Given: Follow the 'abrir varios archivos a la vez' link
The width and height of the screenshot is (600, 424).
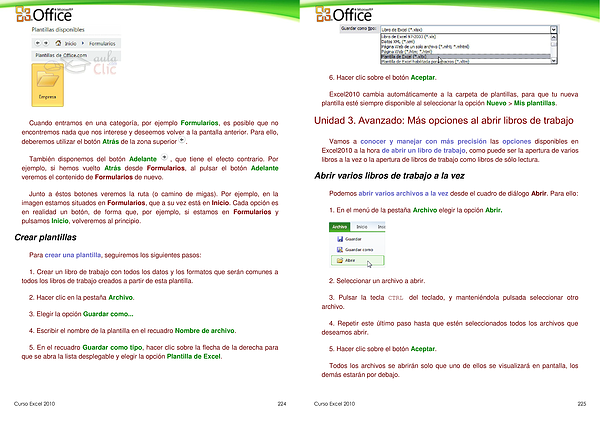Looking at the screenshot, I should 403,193.
